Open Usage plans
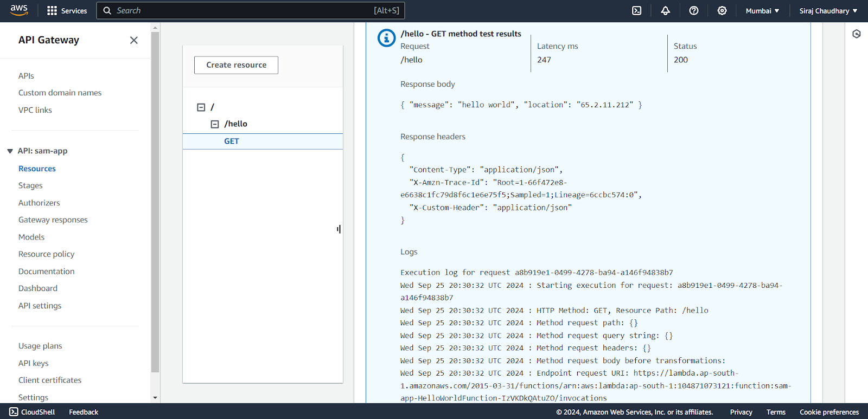Image resolution: width=868 pixels, height=419 pixels. (40, 346)
